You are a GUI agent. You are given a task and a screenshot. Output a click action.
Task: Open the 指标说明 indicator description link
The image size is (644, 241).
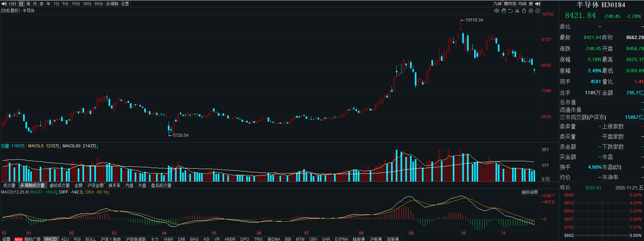[530, 192]
